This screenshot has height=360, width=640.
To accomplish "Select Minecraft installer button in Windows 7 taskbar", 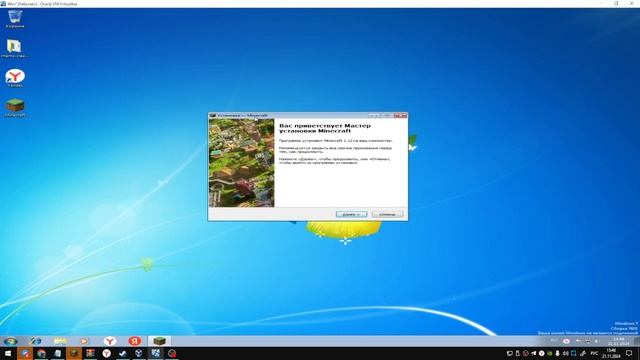I will click(159, 341).
